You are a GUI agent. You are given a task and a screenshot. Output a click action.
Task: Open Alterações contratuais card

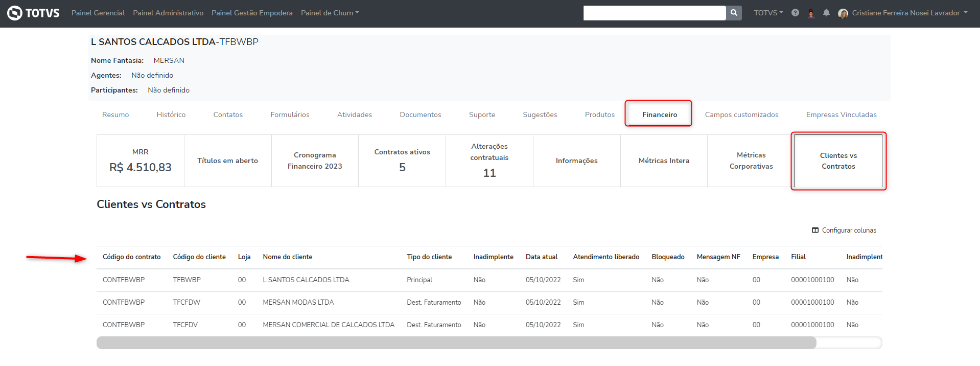click(489, 161)
